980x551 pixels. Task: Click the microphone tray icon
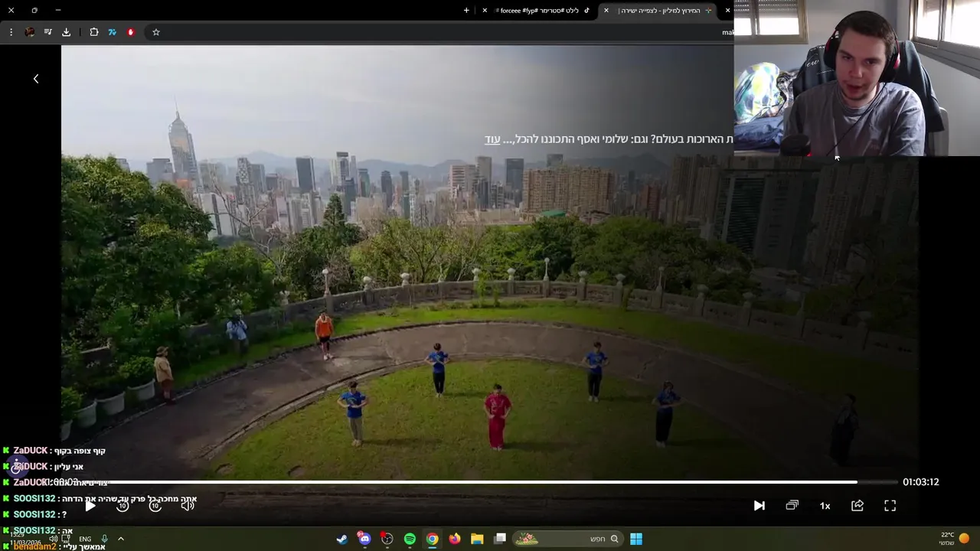click(x=104, y=539)
